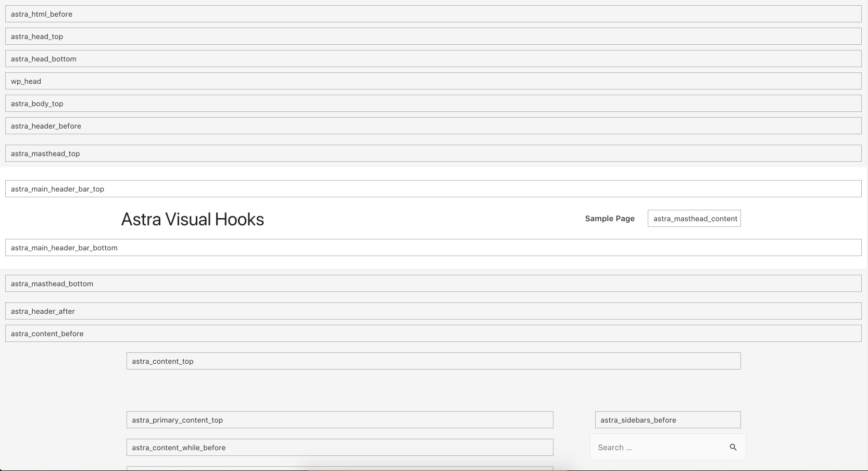Click the search magnifier icon

(733, 447)
